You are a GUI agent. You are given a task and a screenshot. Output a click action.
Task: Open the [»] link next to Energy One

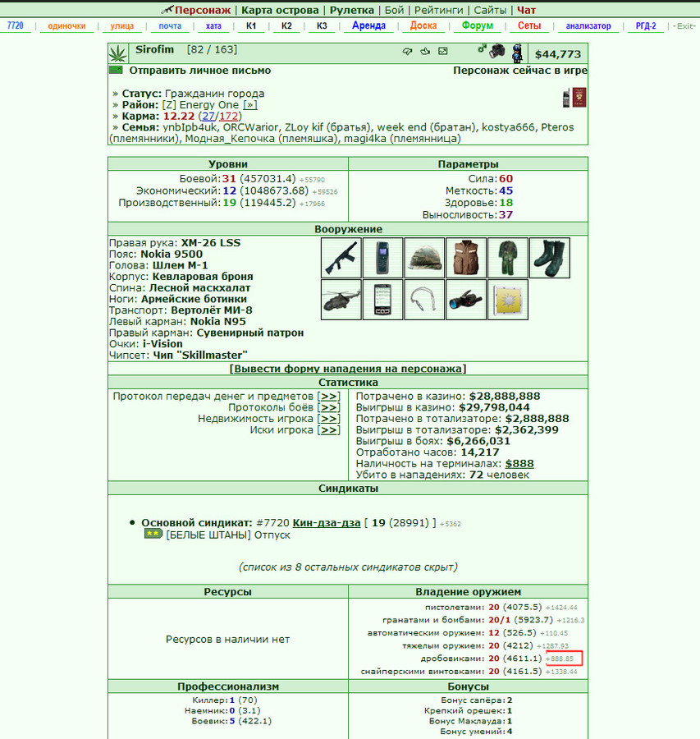click(250, 104)
